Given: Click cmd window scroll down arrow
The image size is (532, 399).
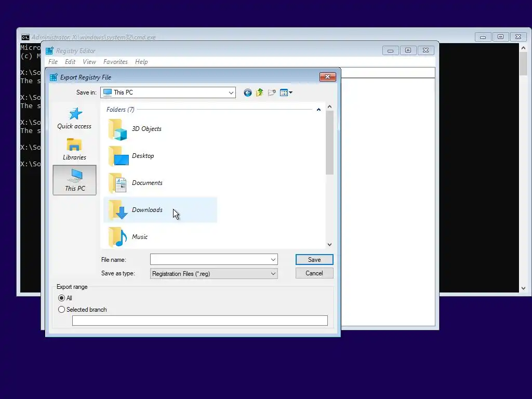Looking at the screenshot, I should coord(523,288).
